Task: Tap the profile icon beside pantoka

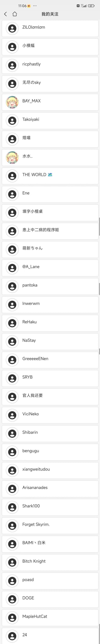Action: coord(12,286)
